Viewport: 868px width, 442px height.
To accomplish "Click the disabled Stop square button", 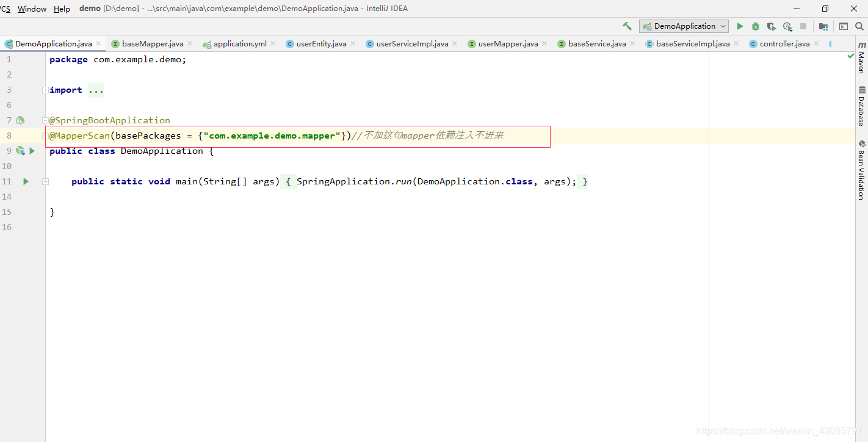I will (x=803, y=26).
